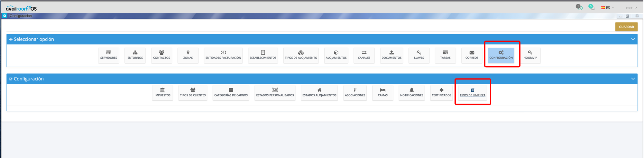Click the Guardar button

(626, 27)
